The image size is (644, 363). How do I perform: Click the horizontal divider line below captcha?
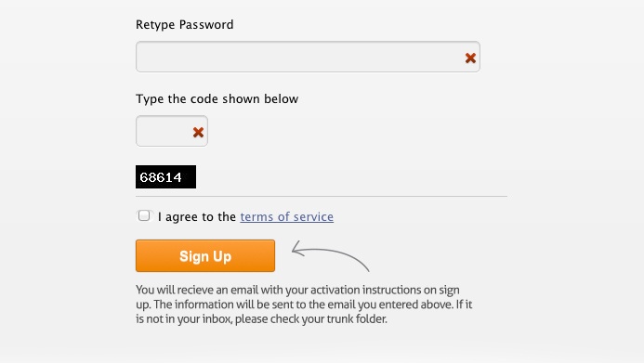(x=322, y=197)
